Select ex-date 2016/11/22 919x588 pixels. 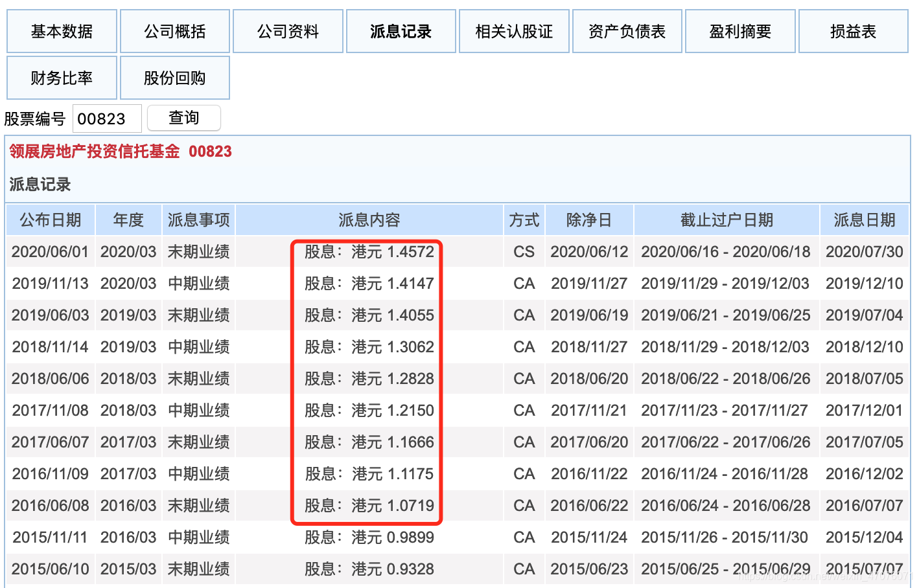(x=589, y=474)
